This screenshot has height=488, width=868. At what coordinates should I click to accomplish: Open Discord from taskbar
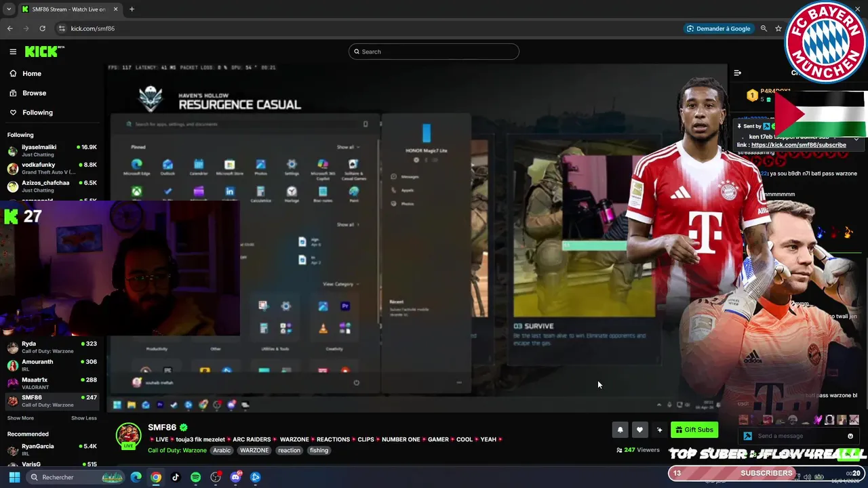[x=235, y=477]
